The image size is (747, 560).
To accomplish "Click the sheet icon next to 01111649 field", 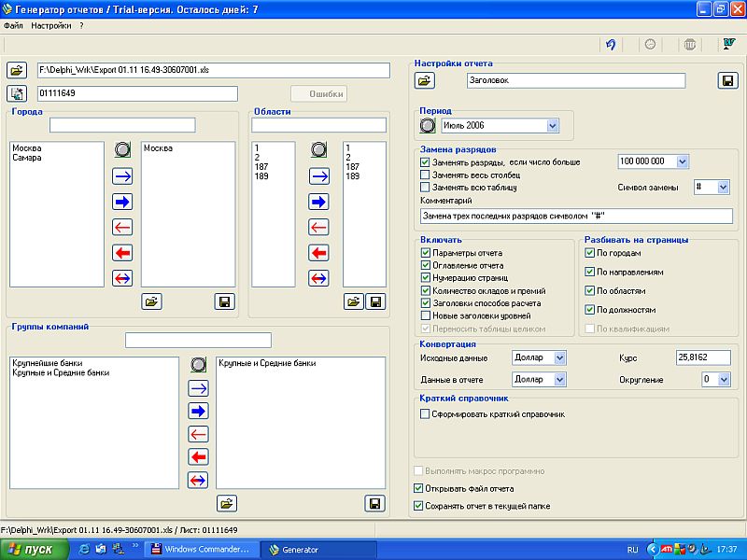I will pyautogui.click(x=18, y=93).
